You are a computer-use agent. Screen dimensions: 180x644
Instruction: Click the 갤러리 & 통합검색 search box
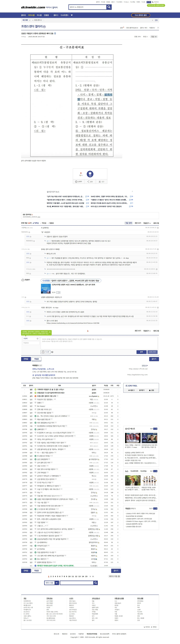87,7
